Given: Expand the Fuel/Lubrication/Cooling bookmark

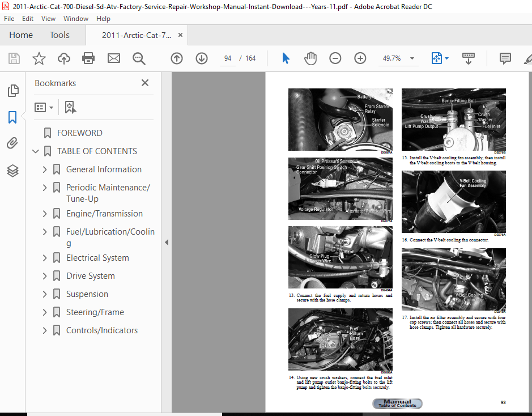Looking at the screenshot, I should 44,232.
